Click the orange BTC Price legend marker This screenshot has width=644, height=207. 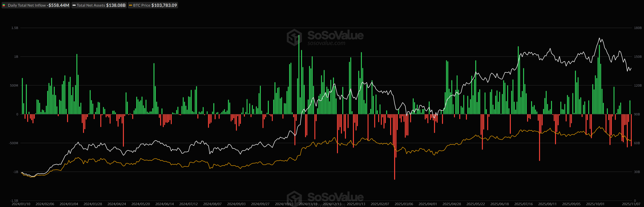click(131, 5)
